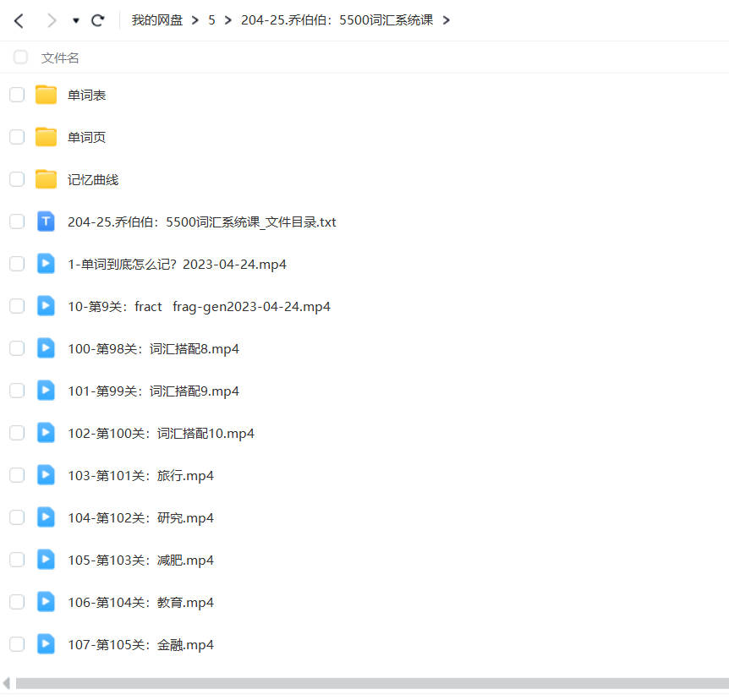Select 106-第104关：教育.mp4
This screenshot has width=729, height=700.
click(x=141, y=603)
